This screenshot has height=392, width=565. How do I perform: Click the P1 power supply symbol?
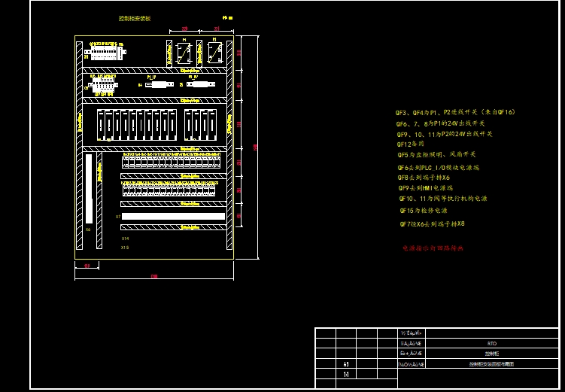184,53
